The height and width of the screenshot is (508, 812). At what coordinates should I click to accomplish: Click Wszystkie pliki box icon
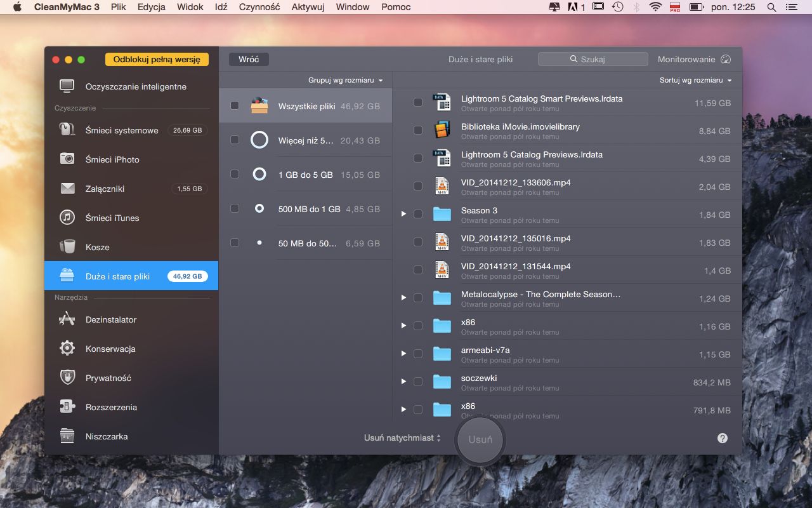click(259, 105)
